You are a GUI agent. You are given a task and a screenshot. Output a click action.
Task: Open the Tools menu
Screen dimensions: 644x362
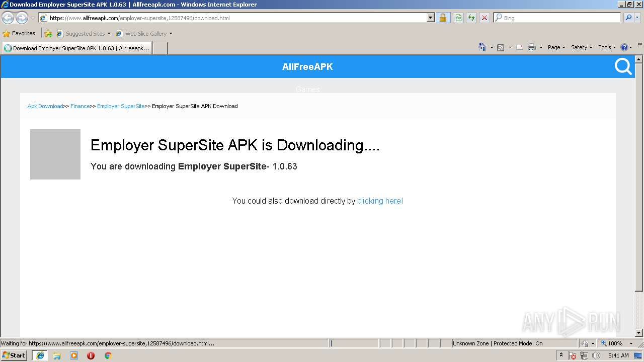coord(607,47)
